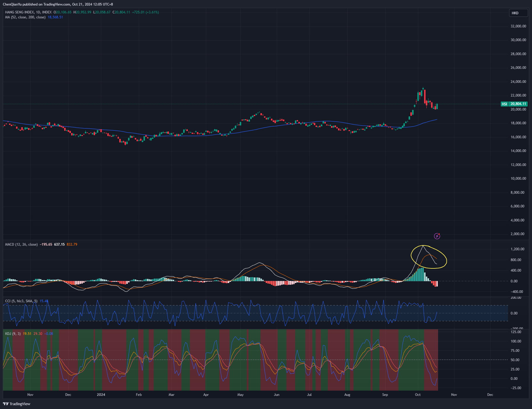The image size is (532, 409).
Task: Click the MACD signal value 832.79
Action: (x=72, y=244)
